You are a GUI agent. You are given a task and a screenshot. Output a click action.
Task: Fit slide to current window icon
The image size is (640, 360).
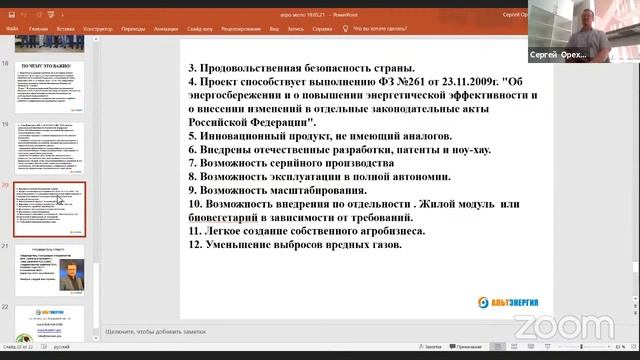(634, 347)
